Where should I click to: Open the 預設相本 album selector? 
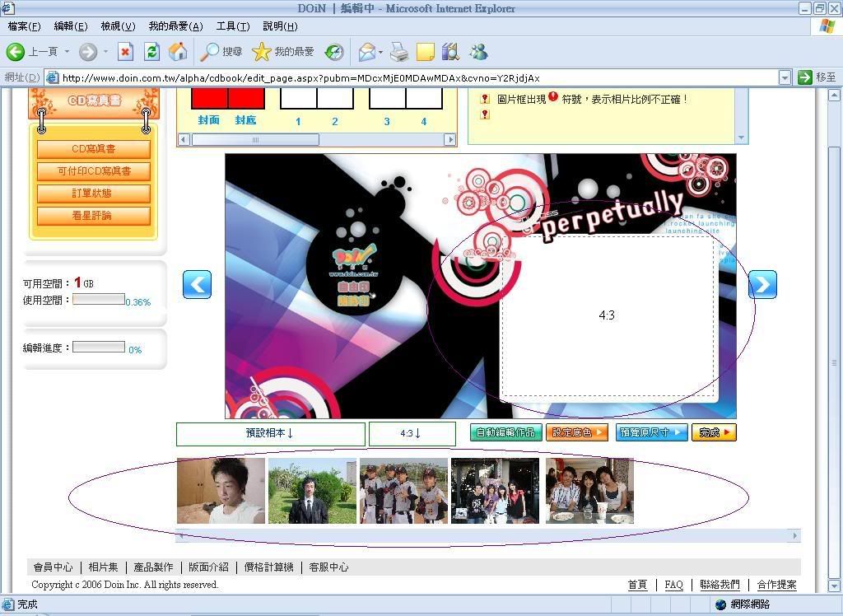point(270,433)
